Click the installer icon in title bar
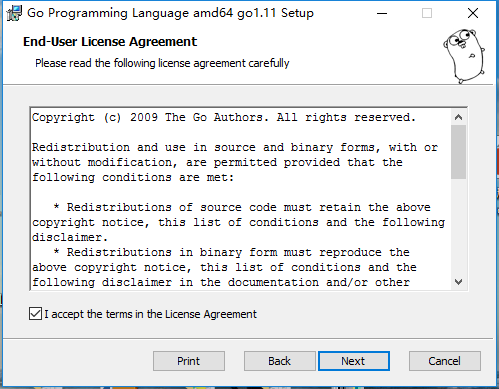Viewport: 499px width, 389px height. coord(14,13)
